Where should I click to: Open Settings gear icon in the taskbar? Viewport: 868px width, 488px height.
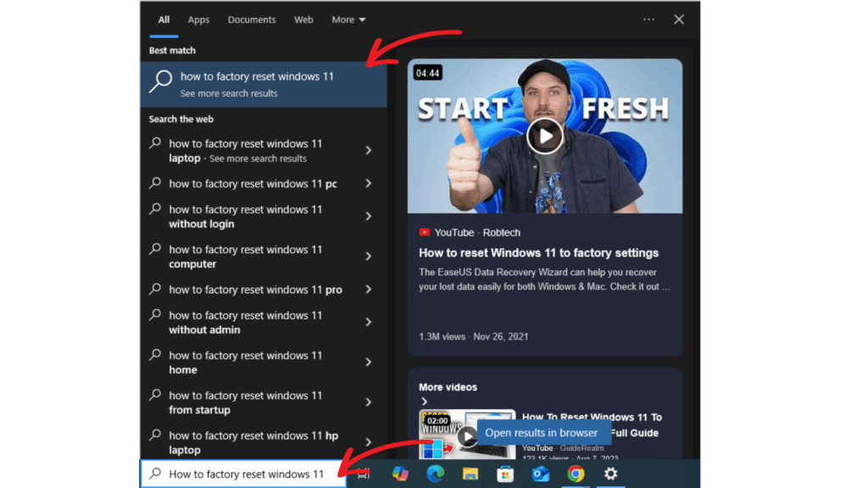click(x=610, y=474)
